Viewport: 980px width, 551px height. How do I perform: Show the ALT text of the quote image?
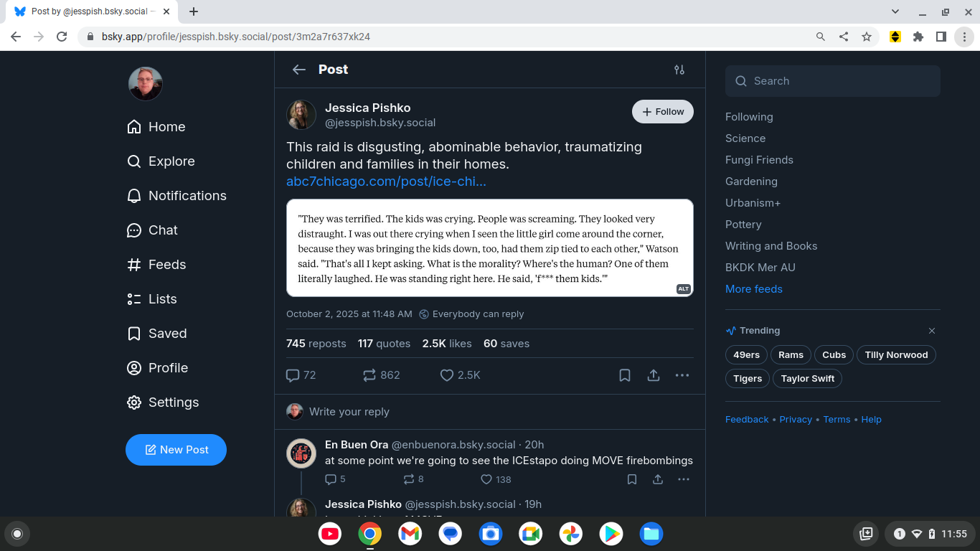pyautogui.click(x=683, y=289)
